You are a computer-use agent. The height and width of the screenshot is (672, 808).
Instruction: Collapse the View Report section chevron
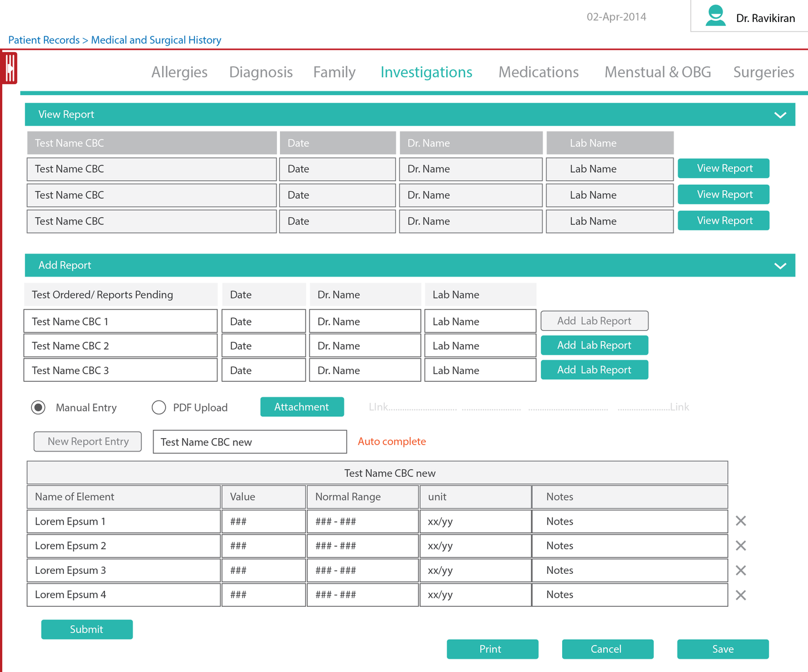click(x=781, y=114)
